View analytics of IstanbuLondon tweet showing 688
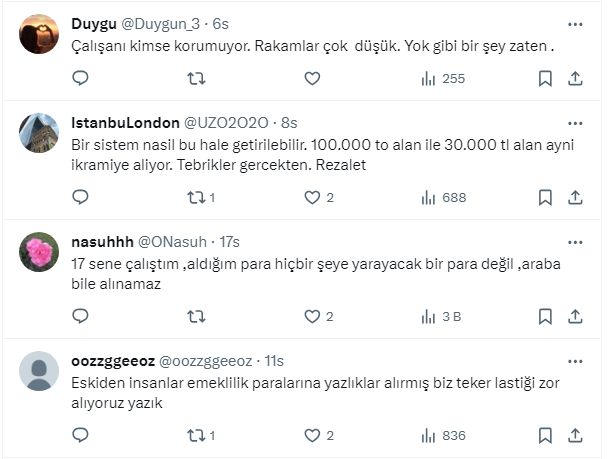Screen dimensions: 609x459 443,197
